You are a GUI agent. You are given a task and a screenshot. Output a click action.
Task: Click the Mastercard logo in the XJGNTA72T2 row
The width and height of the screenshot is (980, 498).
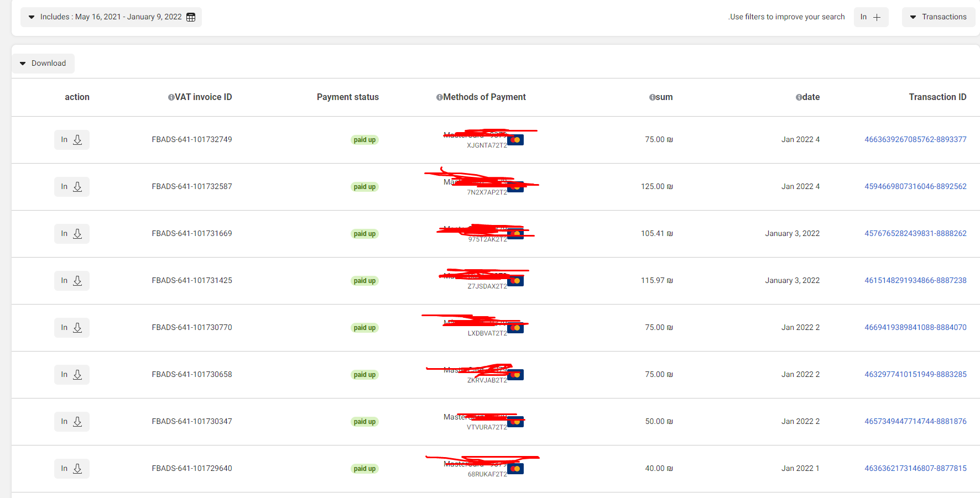tap(515, 140)
